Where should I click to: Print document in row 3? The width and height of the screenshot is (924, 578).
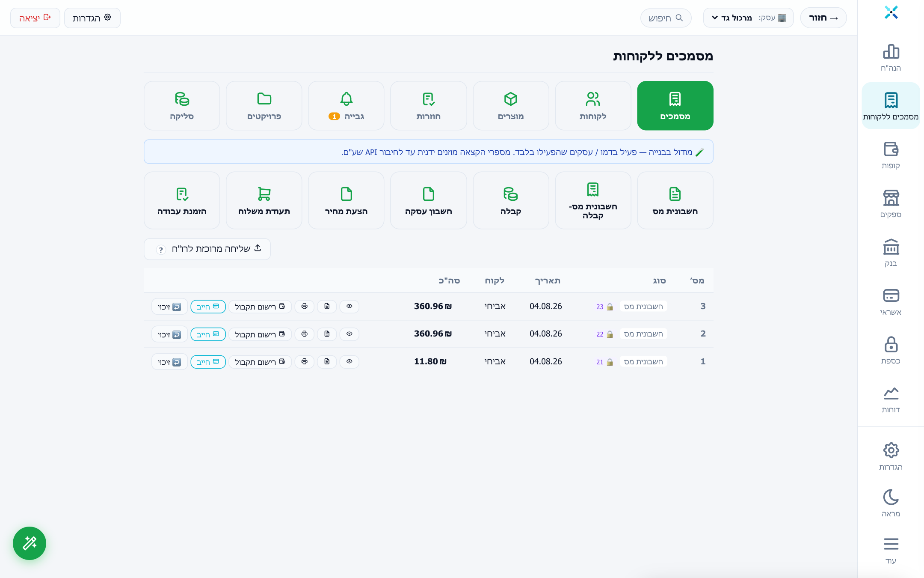pos(304,307)
